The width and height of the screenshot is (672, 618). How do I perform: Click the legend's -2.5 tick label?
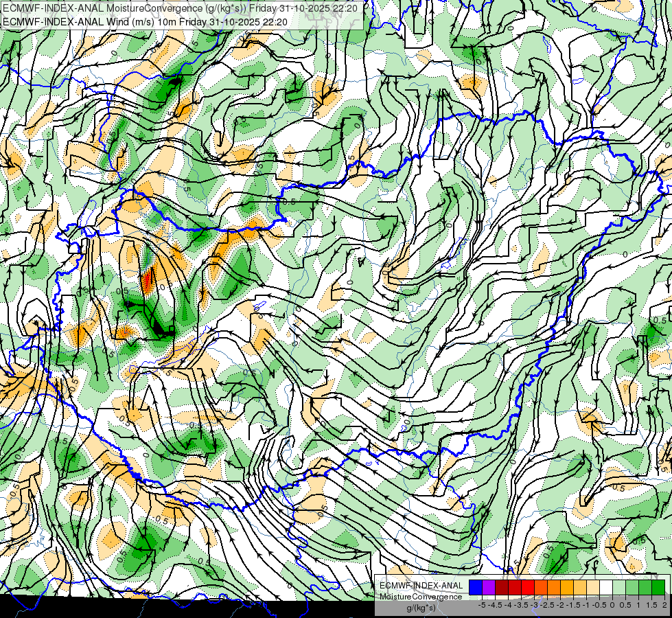547,605
